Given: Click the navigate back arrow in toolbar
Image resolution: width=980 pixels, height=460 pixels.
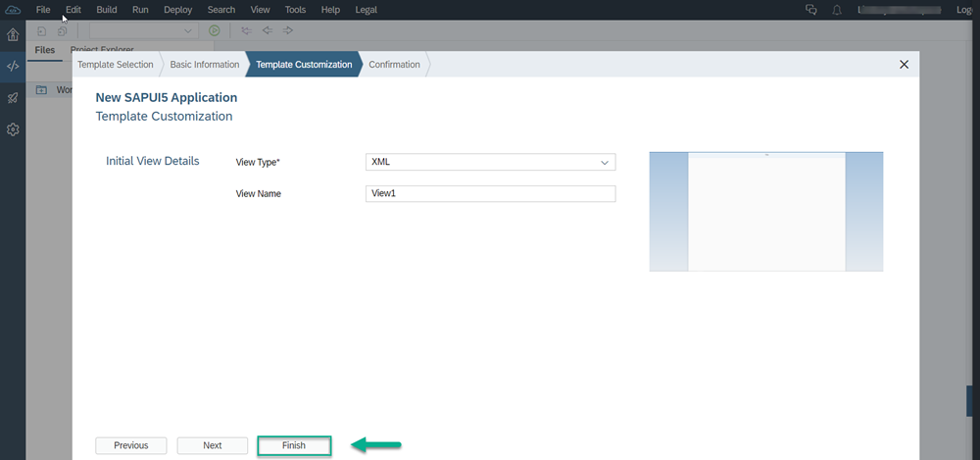Looking at the screenshot, I should pyautogui.click(x=267, y=30).
